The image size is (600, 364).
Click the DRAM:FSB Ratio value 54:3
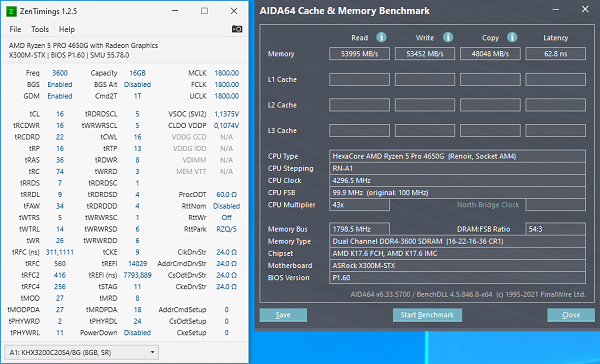click(556, 229)
